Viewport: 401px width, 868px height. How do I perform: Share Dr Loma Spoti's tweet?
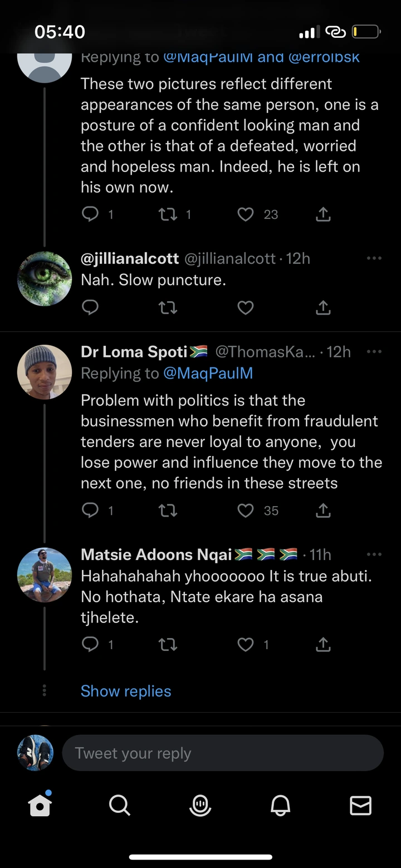pos(323,511)
